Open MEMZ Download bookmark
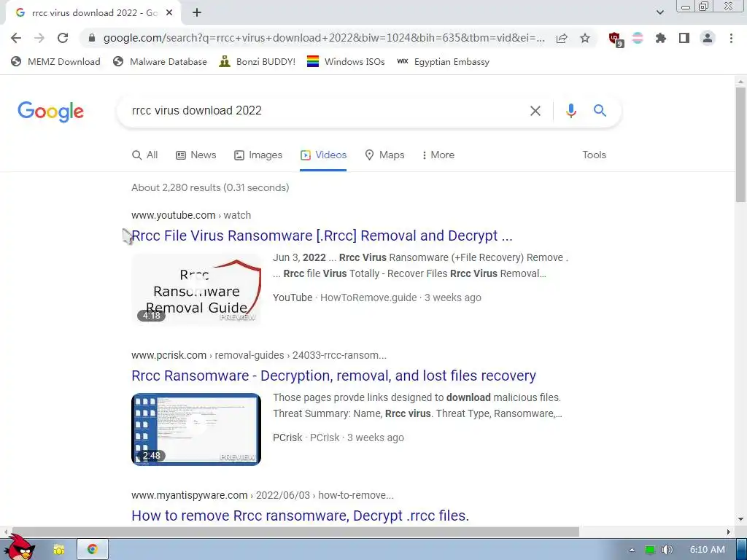Image resolution: width=747 pixels, height=560 pixels. [55, 62]
